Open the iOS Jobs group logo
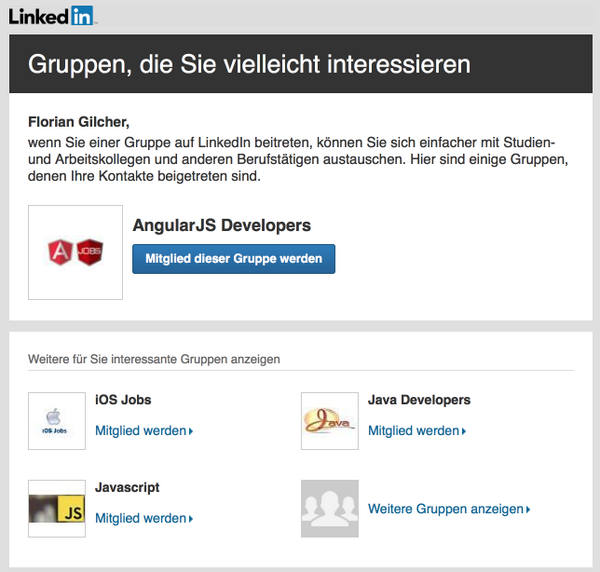The width and height of the screenshot is (600, 572). pyautogui.click(x=57, y=421)
